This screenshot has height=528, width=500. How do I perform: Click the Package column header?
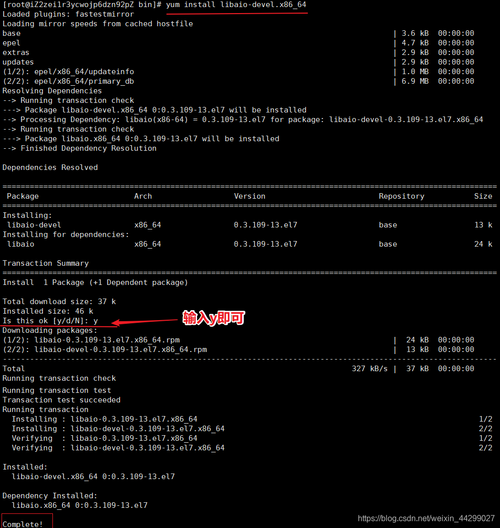pyautogui.click(x=23, y=196)
